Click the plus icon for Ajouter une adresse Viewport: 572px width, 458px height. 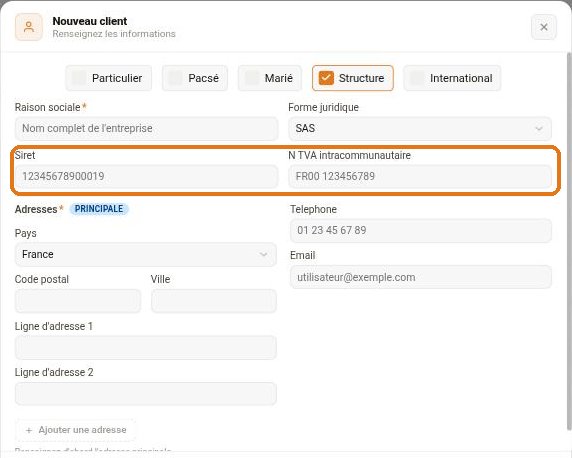[29, 430]
